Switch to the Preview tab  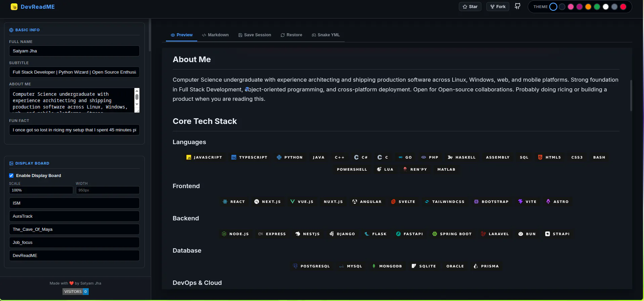pos(181,35)
